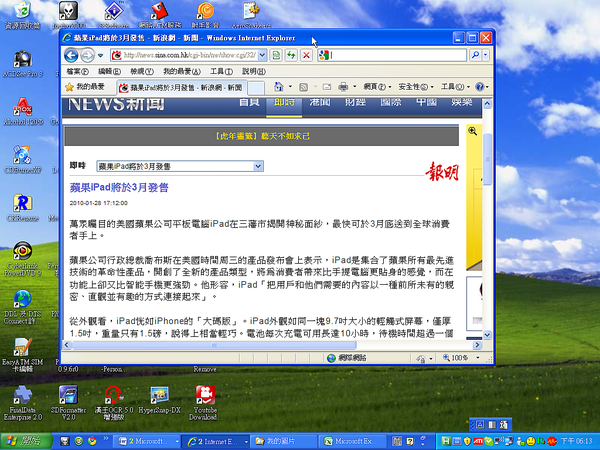Open recent pages dropdown beside Forward

[100, 55]
